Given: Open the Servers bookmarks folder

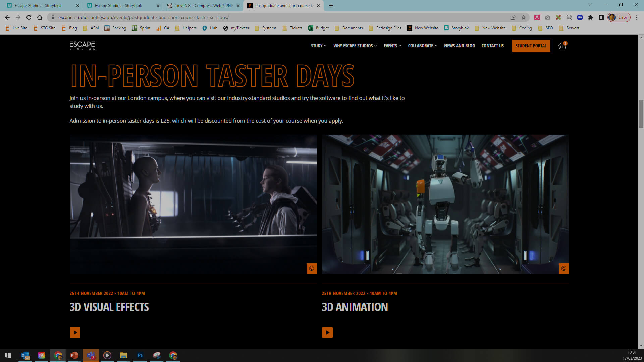Looking at the screenshot, I should point(569,28).
